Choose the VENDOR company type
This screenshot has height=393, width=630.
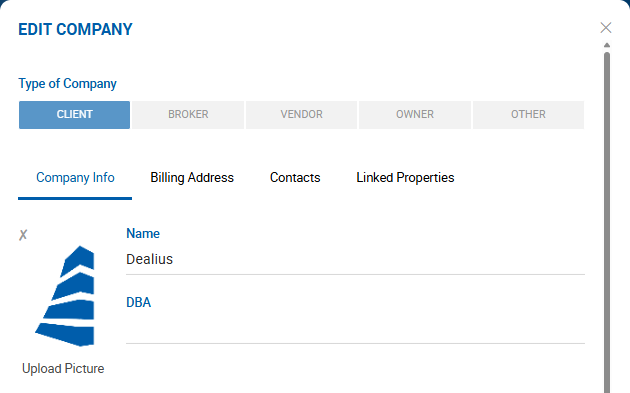301,115
